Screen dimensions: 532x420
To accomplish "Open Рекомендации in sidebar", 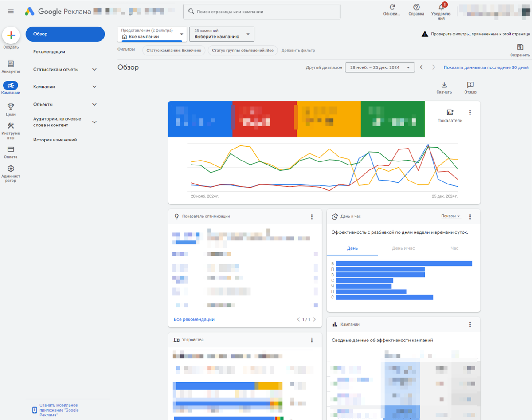I will (49, 51).
